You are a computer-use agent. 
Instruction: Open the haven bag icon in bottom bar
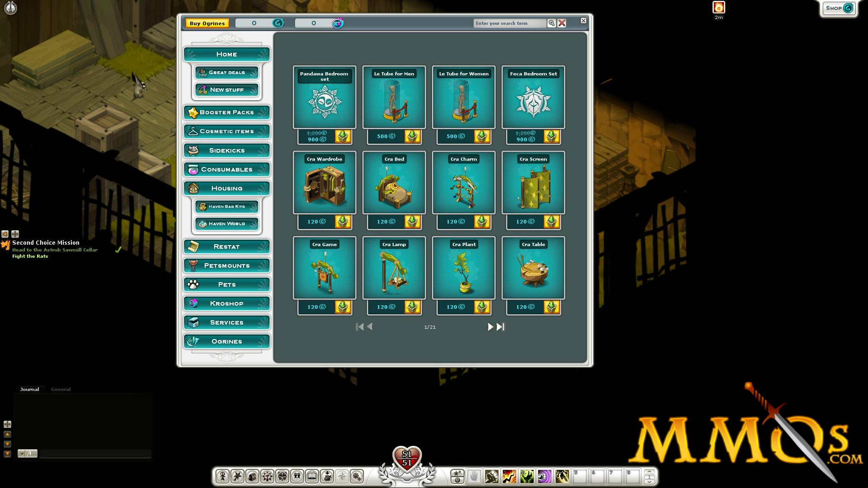pos(327,476)
